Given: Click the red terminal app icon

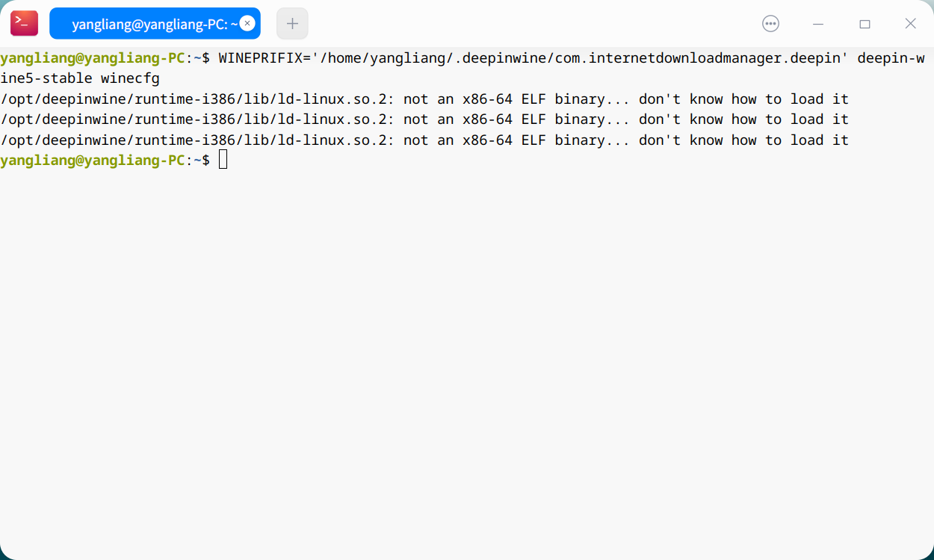Looking at the screenshot, I should 24,23.
